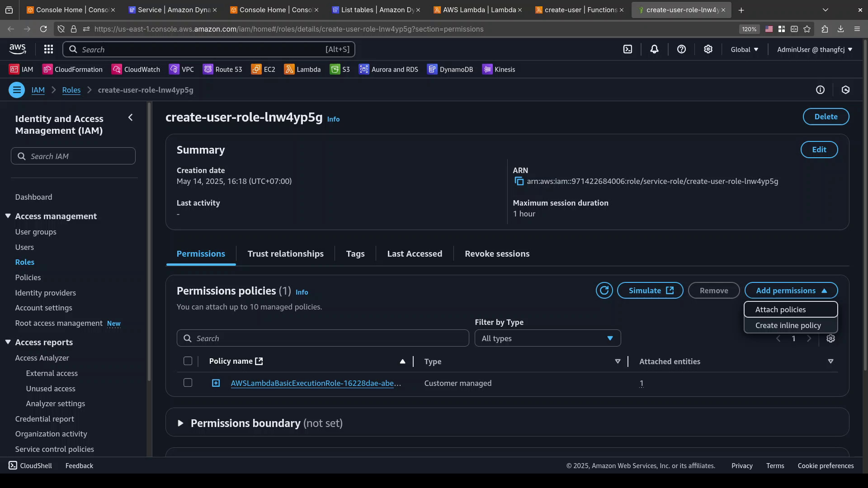
Task: Open the DynamoDB favorite shortcut
Action: (450, 69)
